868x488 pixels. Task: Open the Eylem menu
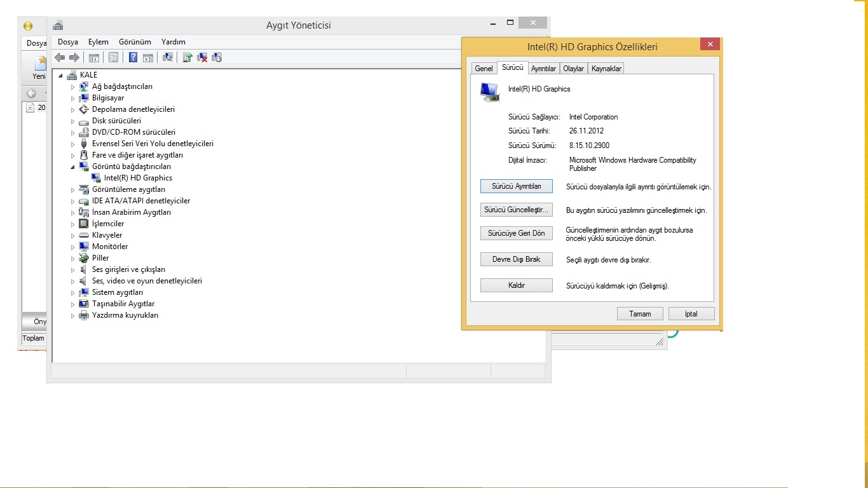pos(98,42)
